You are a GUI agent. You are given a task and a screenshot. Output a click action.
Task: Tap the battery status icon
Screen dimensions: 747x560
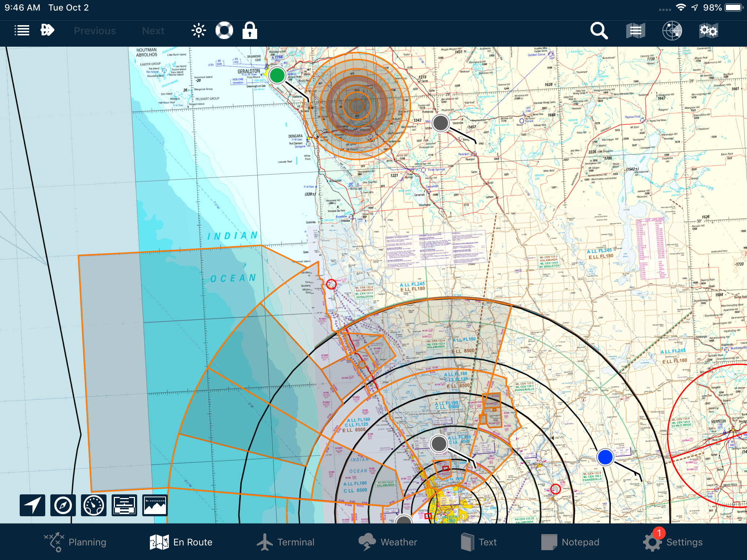click(x=734, y=8)
